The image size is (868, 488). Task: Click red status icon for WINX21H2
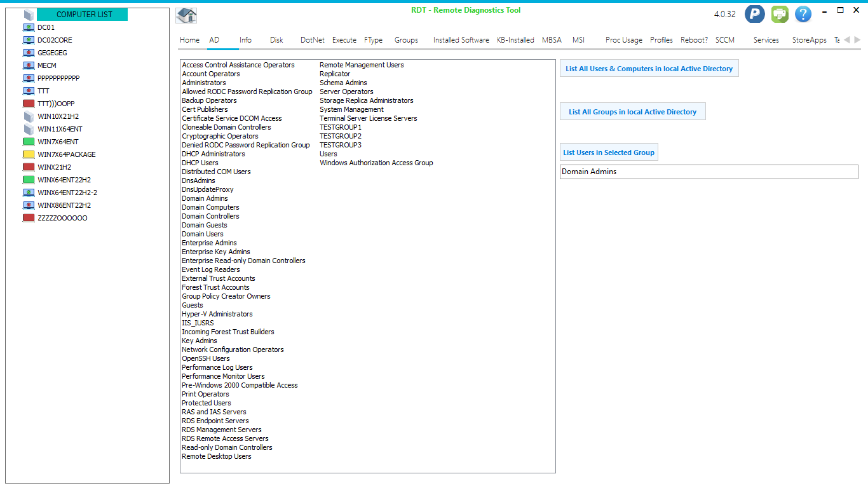(x=29, y=167)
